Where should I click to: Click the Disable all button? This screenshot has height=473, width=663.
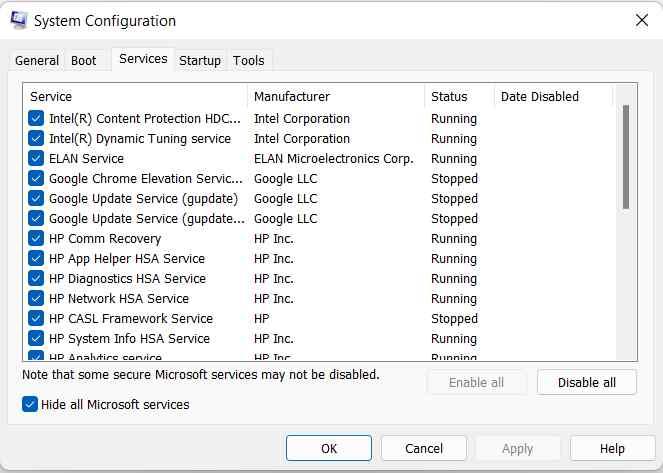tap(586, 383)
